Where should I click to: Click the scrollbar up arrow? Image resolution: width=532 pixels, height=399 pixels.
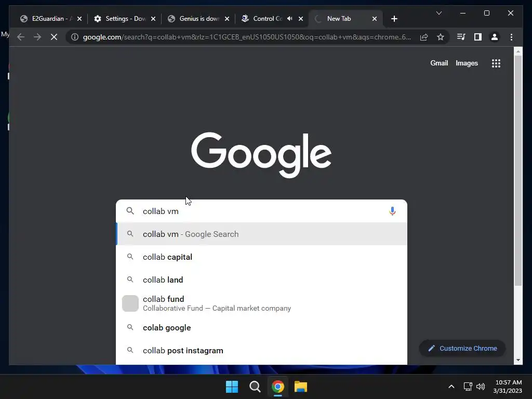518,51
